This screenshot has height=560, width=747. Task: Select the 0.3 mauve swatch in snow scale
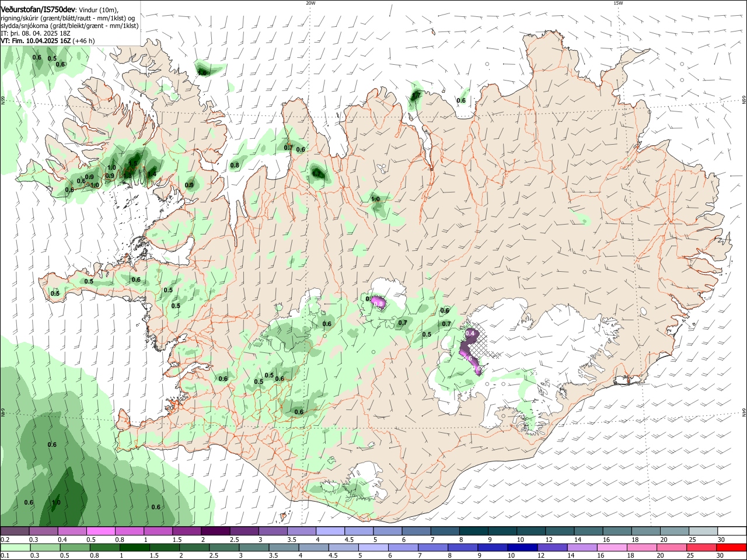[43, 531]
